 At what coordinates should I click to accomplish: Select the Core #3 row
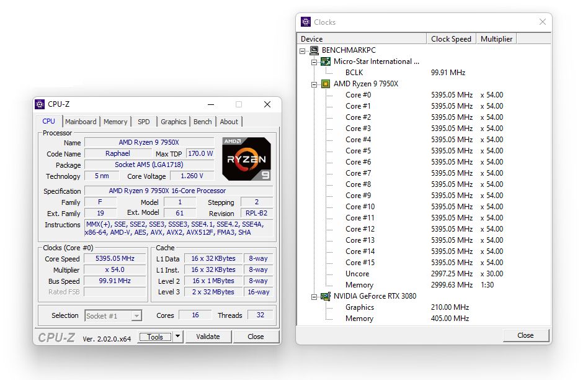[424, 129]
